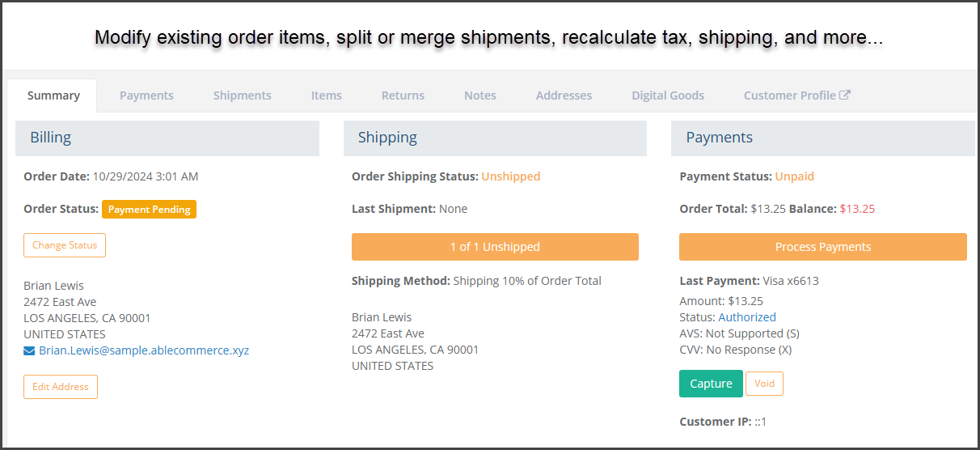Open the Notes tab

click(x=479, y=96)
